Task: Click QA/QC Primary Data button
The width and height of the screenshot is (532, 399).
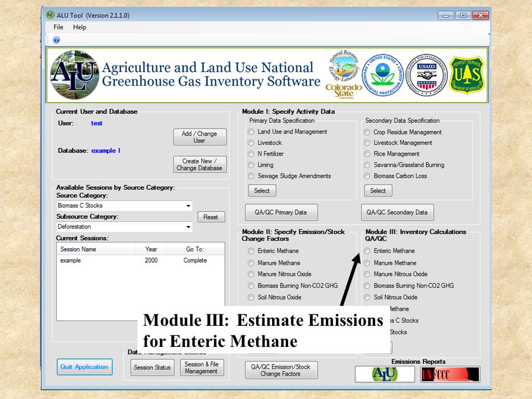Action: (x=282, y=212)
